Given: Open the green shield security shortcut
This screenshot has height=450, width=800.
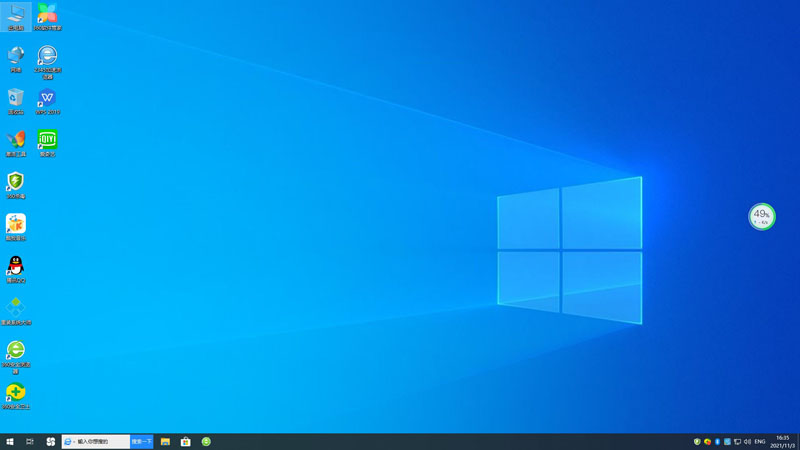Looking at the screenshot, I should [x=16, y=182].
